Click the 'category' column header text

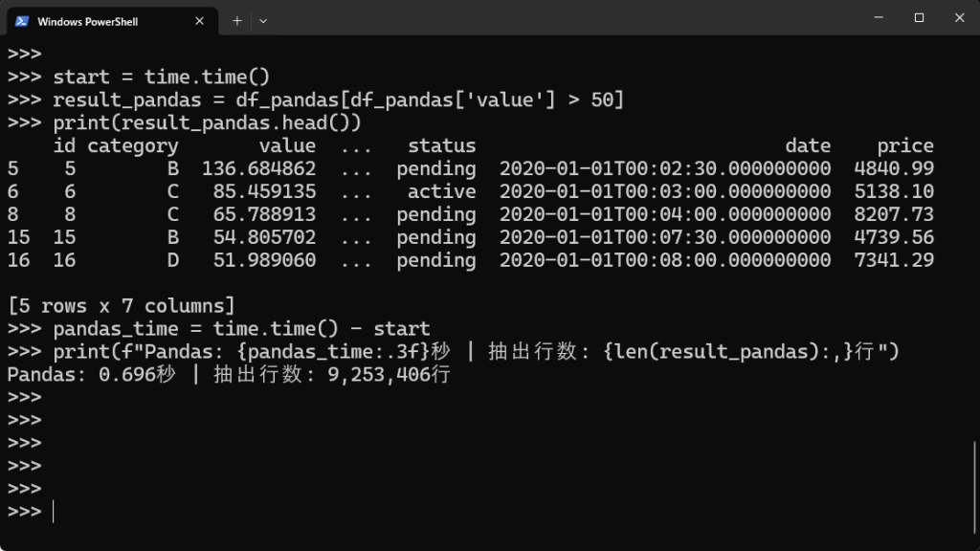(133, 145)
